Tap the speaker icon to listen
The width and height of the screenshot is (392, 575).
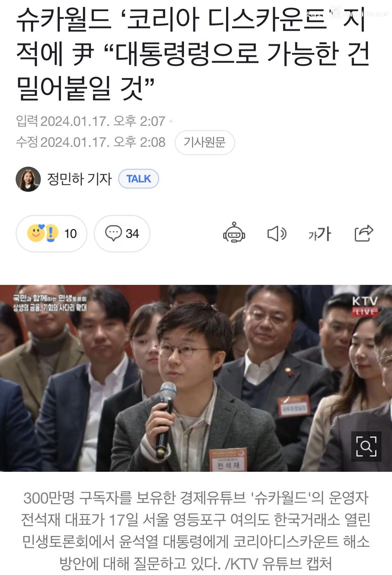coord(277,234)
